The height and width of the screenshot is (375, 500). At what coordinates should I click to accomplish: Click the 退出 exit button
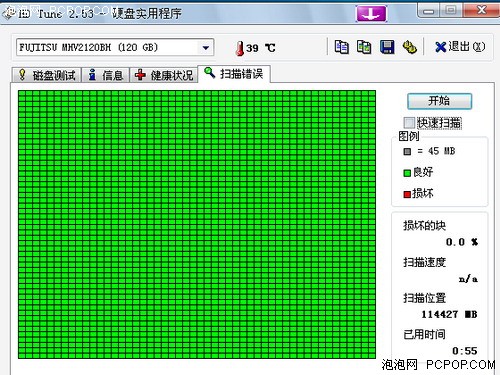[x=460, y=47]
